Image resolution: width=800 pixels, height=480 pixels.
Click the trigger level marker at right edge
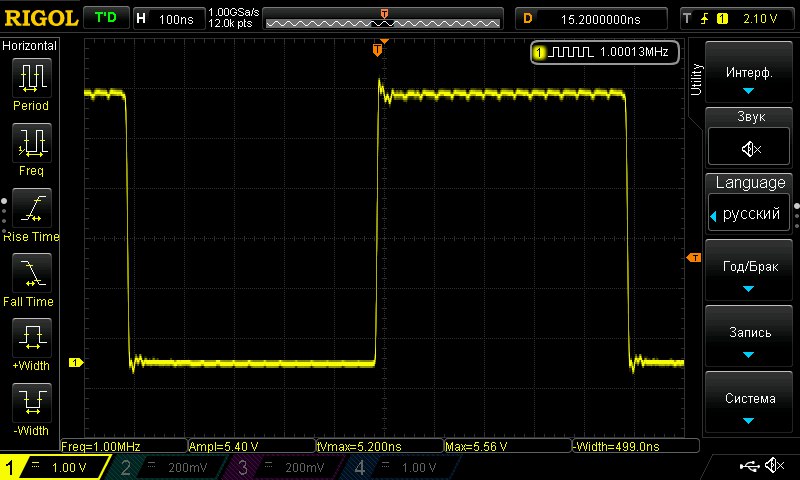coord(694,258)
